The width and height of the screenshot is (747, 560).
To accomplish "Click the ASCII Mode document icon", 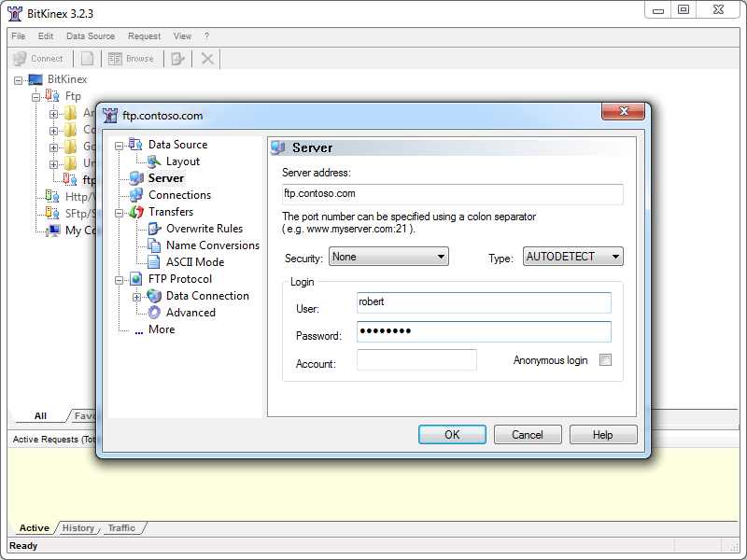I will click(154, 262).
